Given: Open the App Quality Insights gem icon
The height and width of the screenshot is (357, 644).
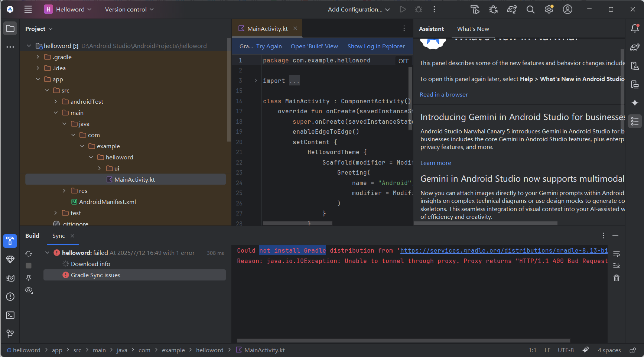Looking at the screenshot, I should 10,259.
